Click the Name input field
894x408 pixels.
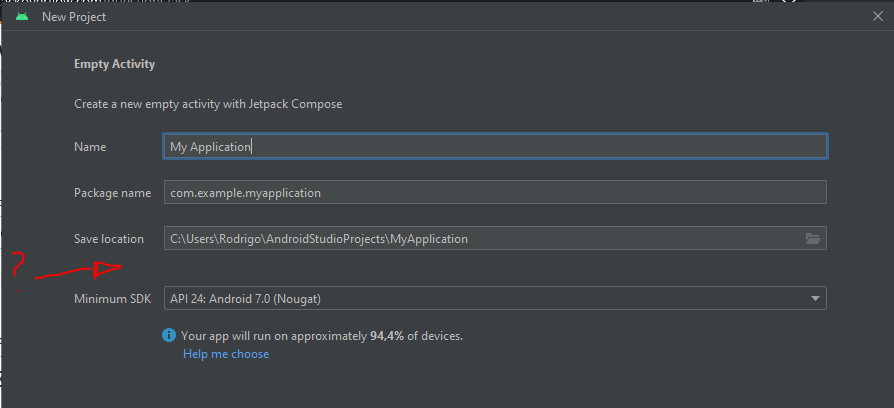click(x=495, y=146)
